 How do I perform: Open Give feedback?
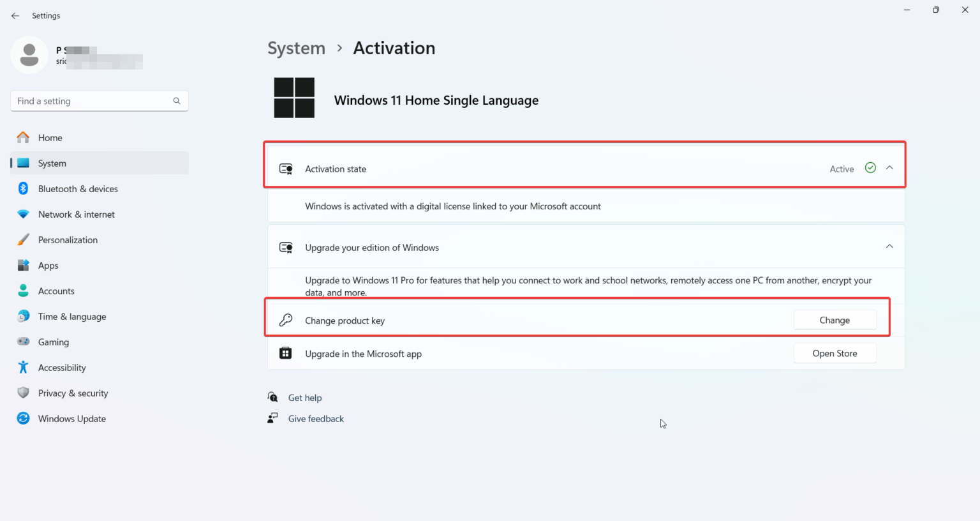(316, 418)
